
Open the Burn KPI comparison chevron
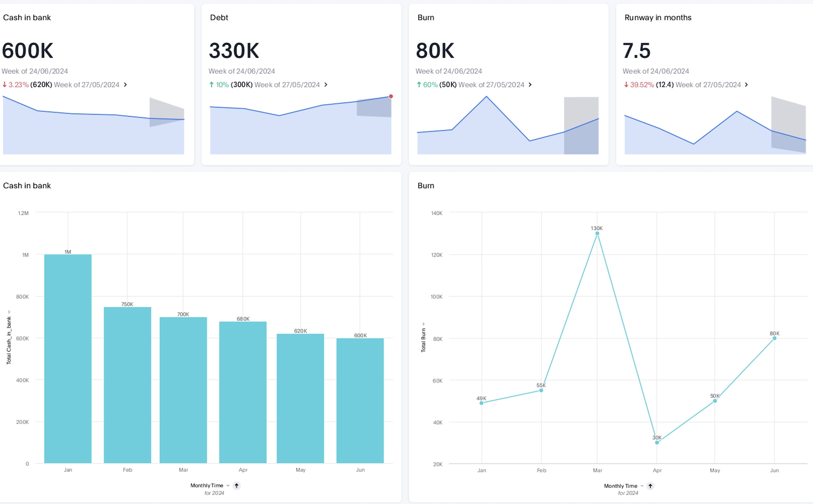[x=530, y=85]
